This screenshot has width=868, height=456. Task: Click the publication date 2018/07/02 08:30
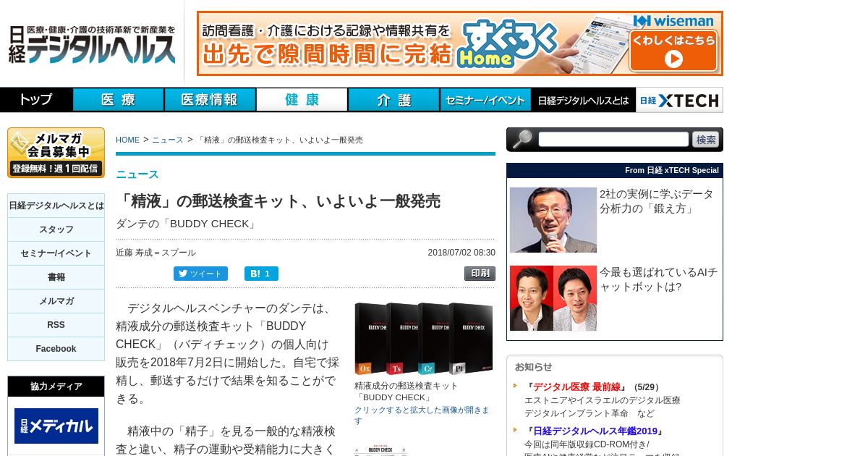pos(461,253)
